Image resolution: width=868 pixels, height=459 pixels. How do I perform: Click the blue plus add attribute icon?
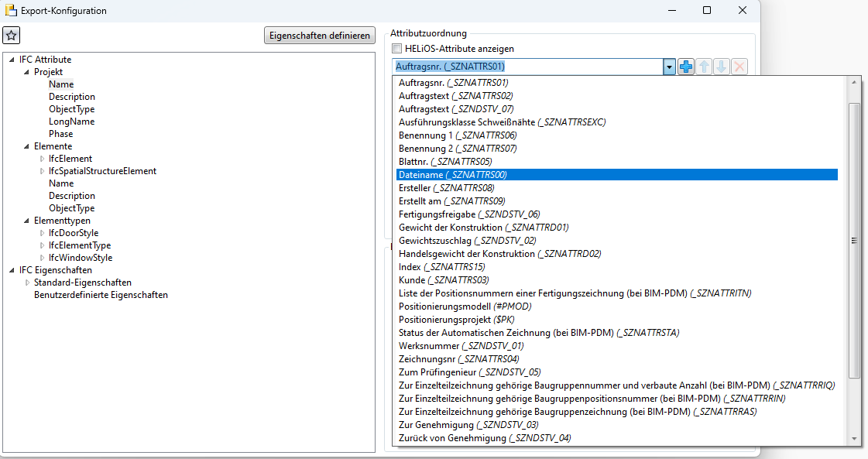(685, 67)
